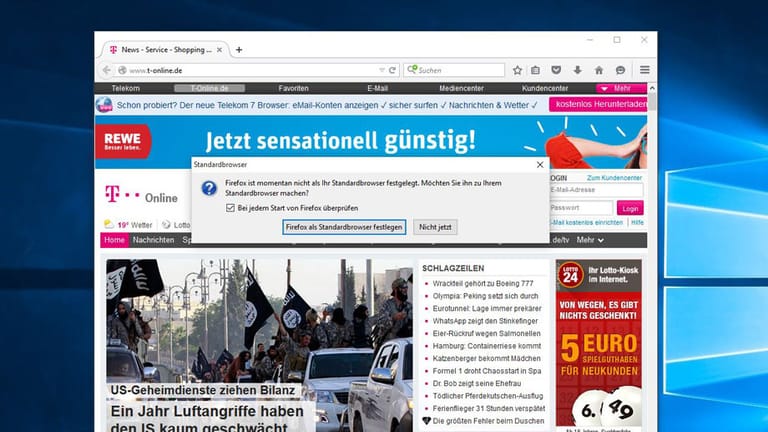Click the Telekom Browser globe icon
768x432 pixels.
(x=104, y=105)
